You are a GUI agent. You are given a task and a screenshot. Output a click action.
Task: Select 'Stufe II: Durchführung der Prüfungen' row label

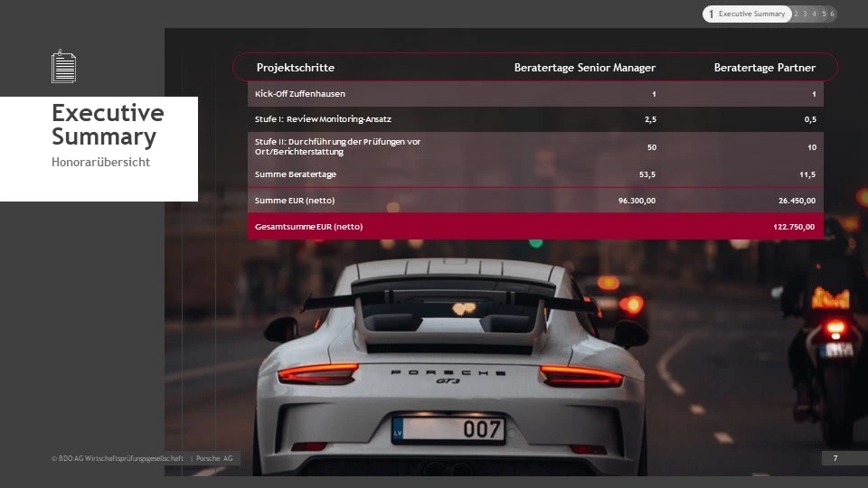tap(337, 146)
